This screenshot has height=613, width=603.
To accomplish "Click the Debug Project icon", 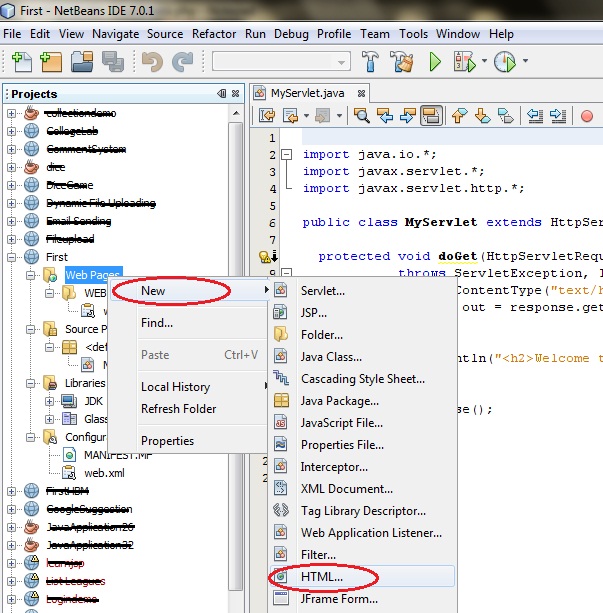I will [x=465, y=62].
